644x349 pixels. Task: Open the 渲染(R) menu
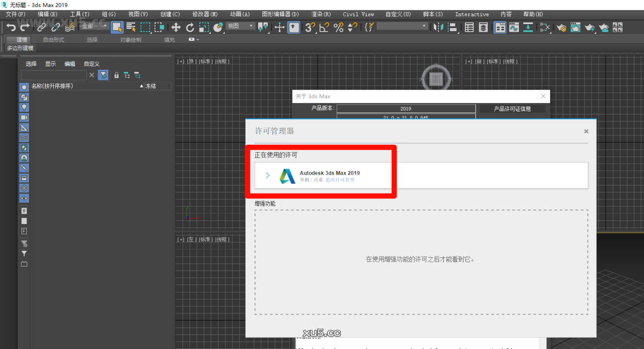(x=321, y=14)
